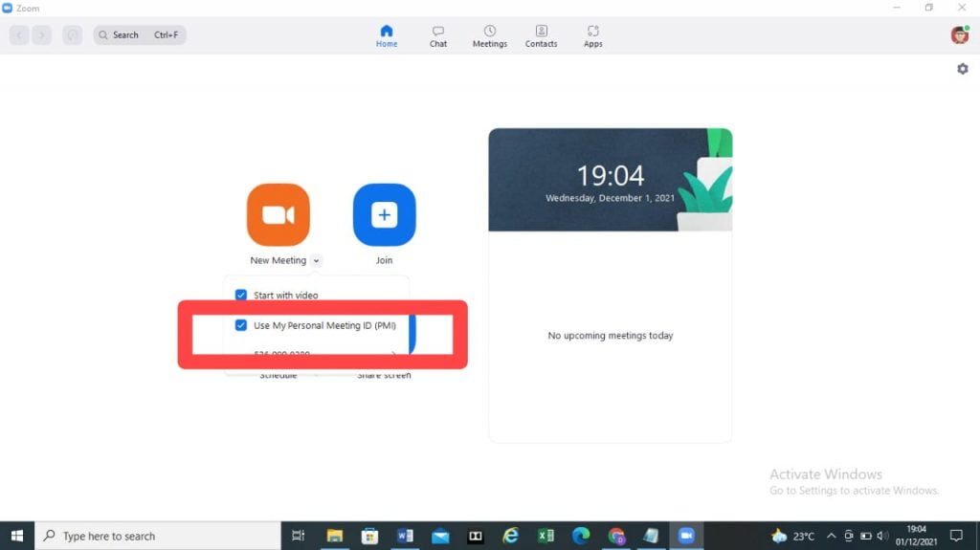Viewport: 980px width, 550px height.
Task: Expand the personal meeting ID submenu
Action: [x=393, y=354]
